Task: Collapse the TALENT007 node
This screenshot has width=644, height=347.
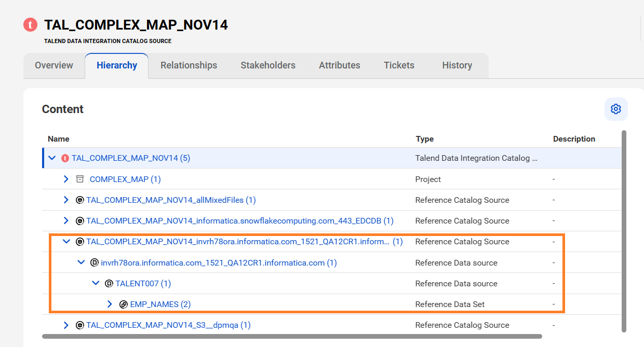Action: click(95, 283)
